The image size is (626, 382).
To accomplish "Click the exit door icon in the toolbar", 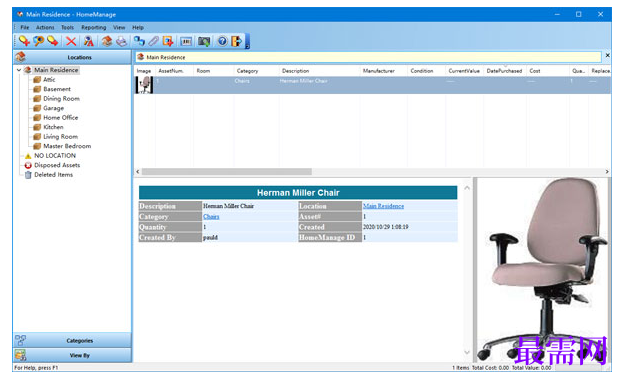I will (236, 41).
